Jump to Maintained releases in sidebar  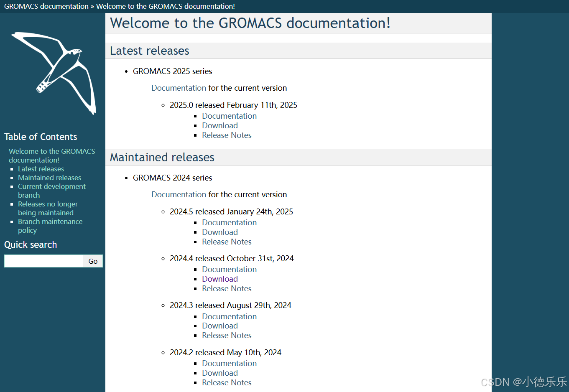coord(49,178)
